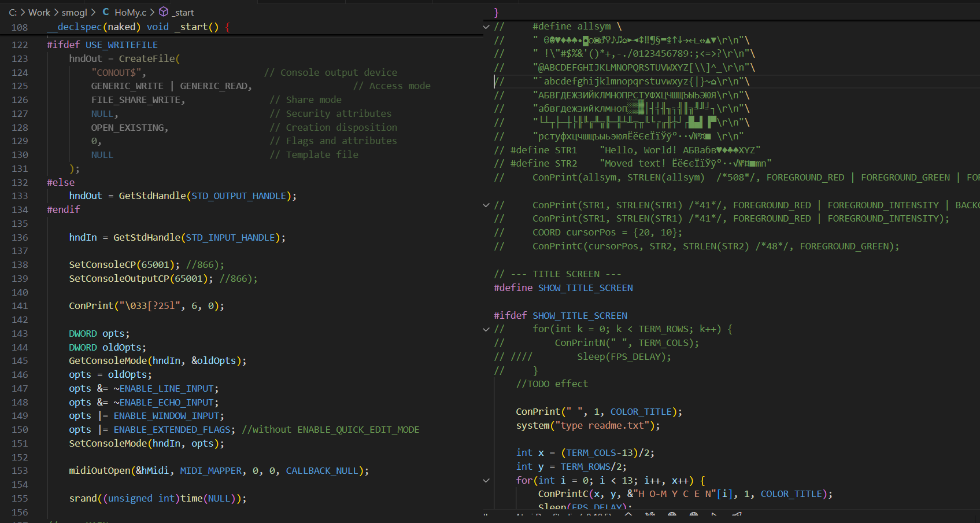Fold the 'for(int i = 0' loop

click(x=486, y=481)
